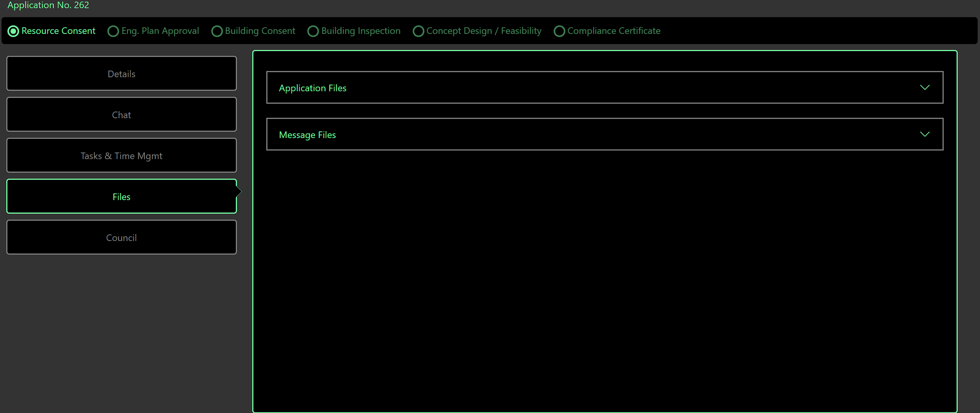This screenshot has width=980, height=413.
Task: Click the Compliance Certificate label text
Action: 613,31
